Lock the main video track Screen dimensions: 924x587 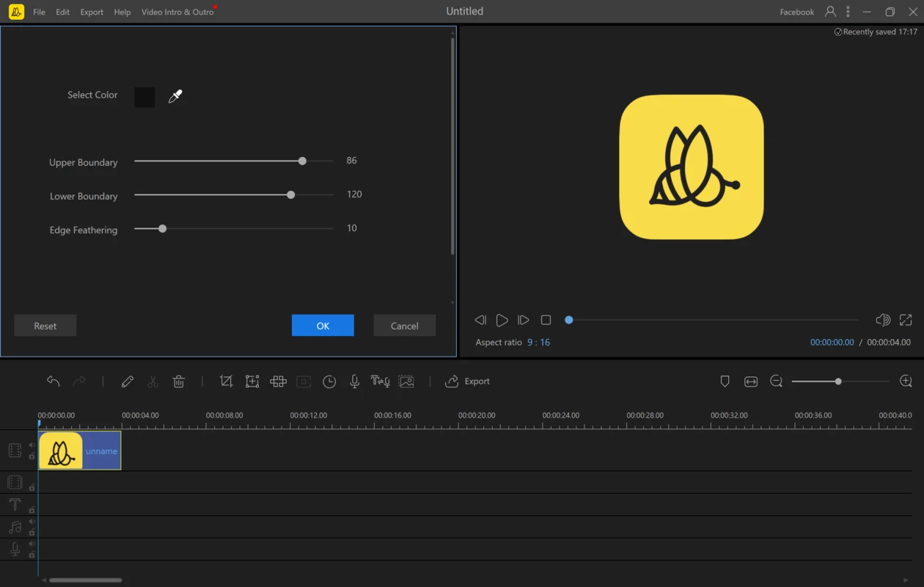32,456
